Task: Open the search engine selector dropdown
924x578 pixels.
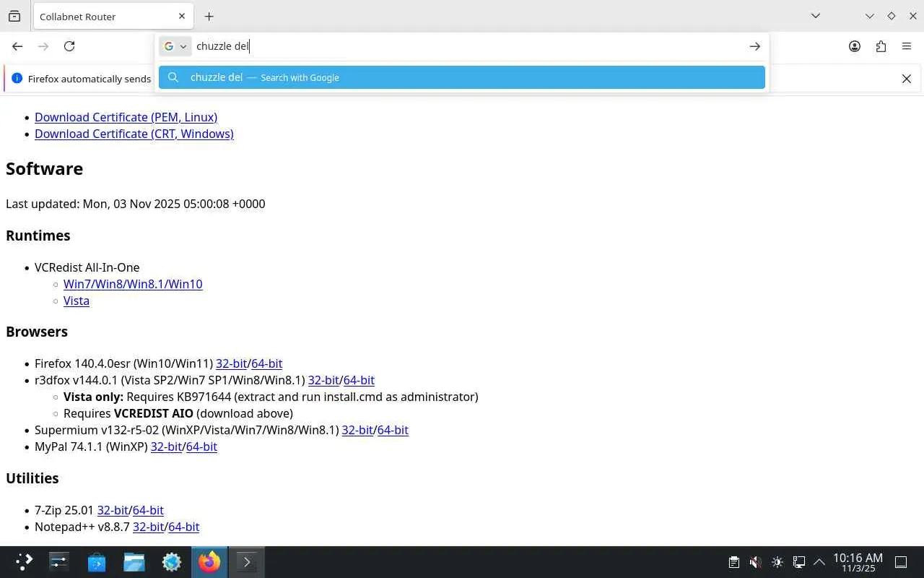Action: pos(175,46)
